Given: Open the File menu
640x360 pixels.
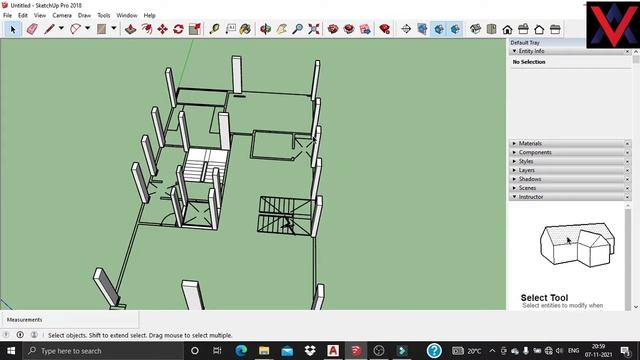Looking at the screenshot, I should coord(7,15).
